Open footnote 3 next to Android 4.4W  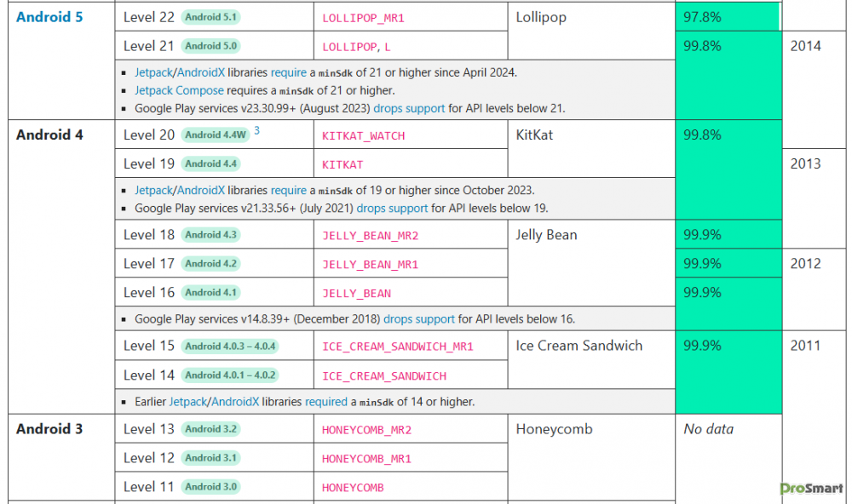pyautogui.click(x=256, y=130)
